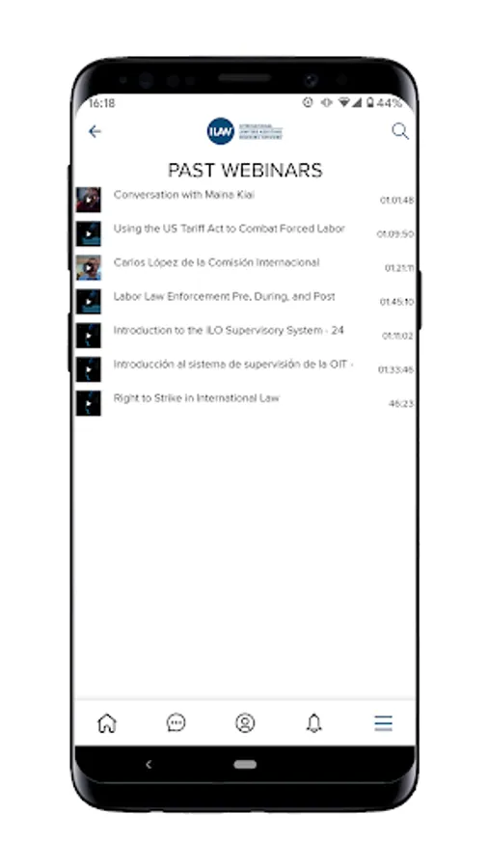Open Labor Law Enforcement Pre, During webinar
This screenshot has height=868, width=488.
224,296
